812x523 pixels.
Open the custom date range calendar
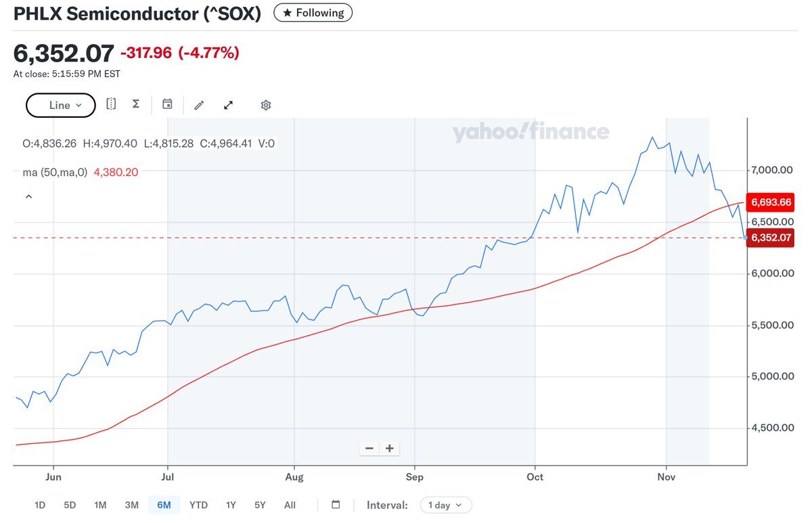[x=336, y=505]
